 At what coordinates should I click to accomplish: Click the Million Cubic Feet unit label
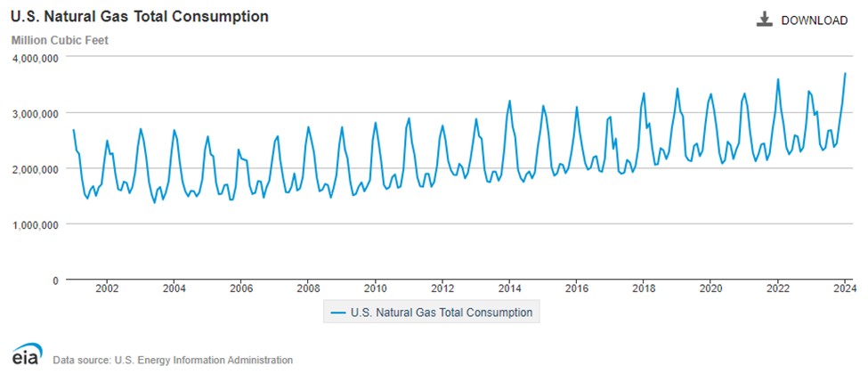pos(60,40)
